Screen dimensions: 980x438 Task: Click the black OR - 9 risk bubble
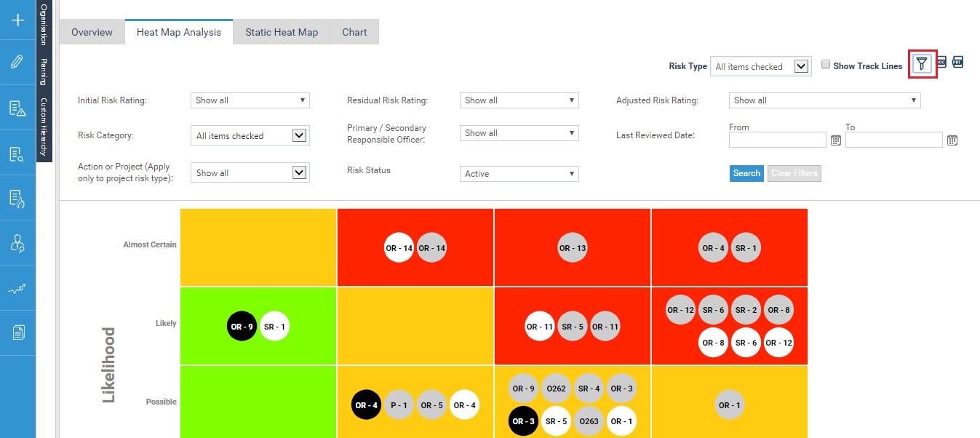pyautogui.click(x=242, y=327)
